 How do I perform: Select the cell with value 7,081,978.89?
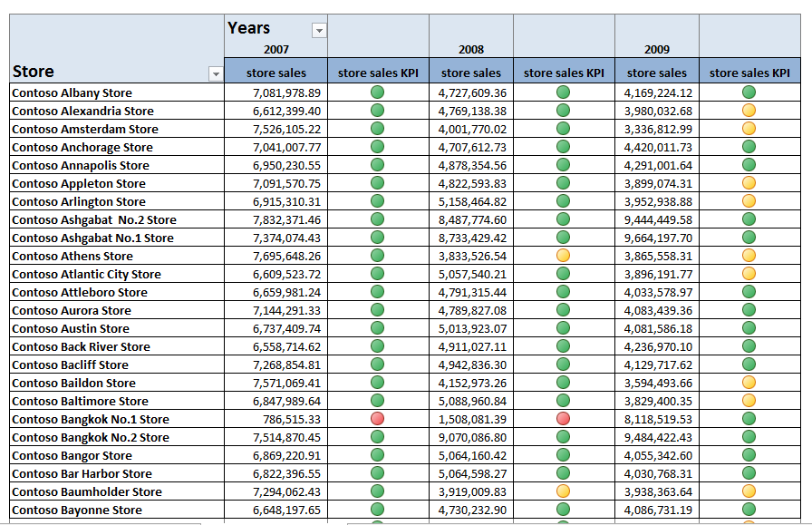[276, 92]
